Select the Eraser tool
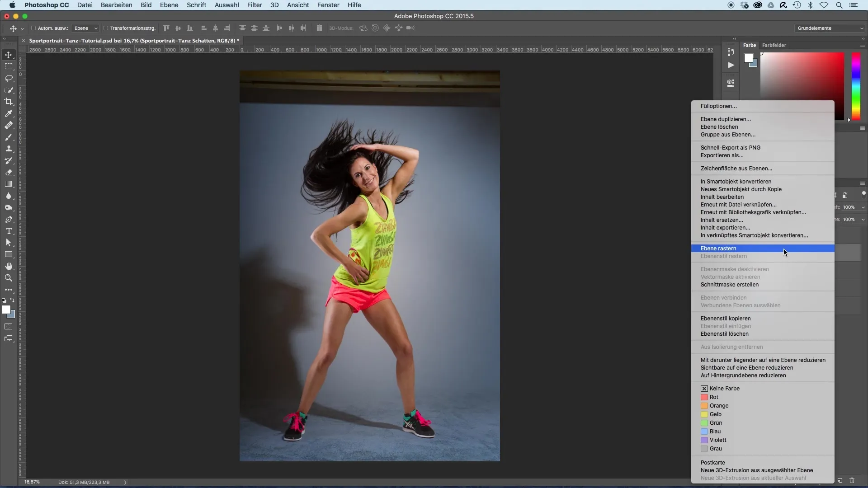Image resolution: width=868 pixels, height=488 pixels. [x=9, y=172]
